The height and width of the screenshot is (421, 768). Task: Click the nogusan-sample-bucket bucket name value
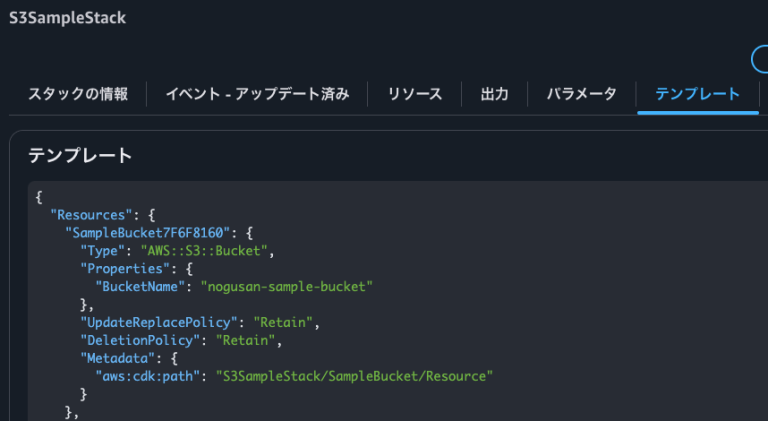286,286
